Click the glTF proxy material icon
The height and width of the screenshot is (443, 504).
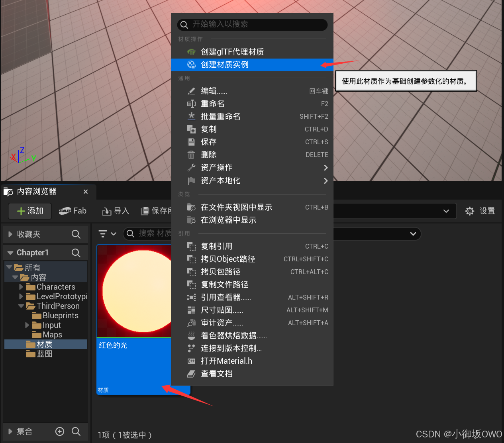tap(192, 52)
